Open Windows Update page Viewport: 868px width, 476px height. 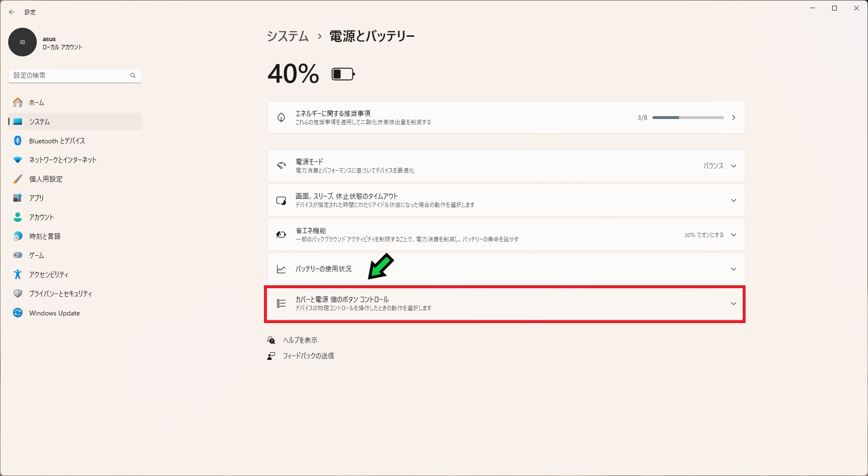(54, 313)
